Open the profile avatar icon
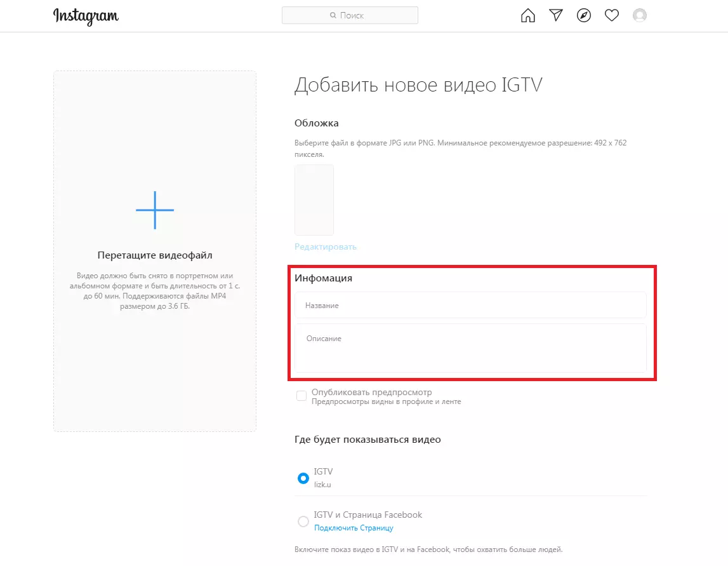 click(x=640, y=15)
